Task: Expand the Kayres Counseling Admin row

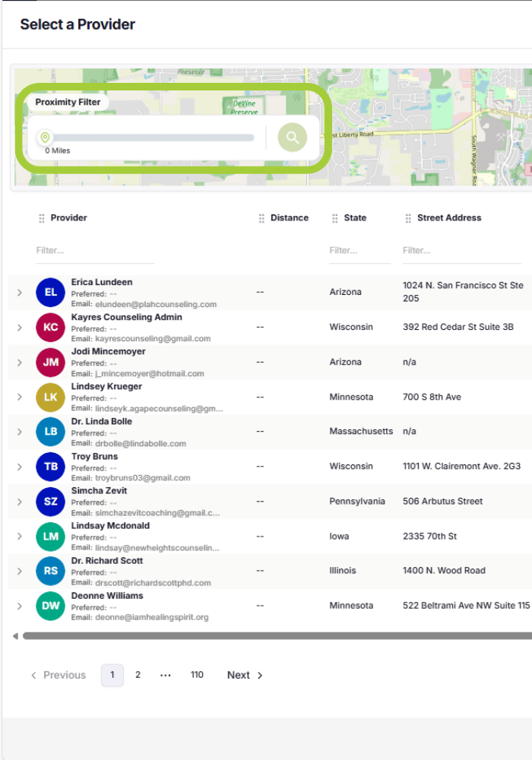Action: tap(20, 327)
